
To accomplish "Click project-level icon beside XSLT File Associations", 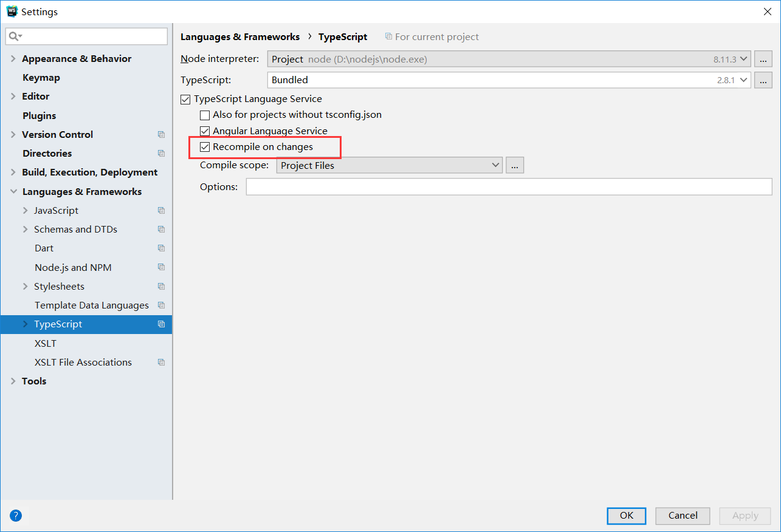I will 161,363.
